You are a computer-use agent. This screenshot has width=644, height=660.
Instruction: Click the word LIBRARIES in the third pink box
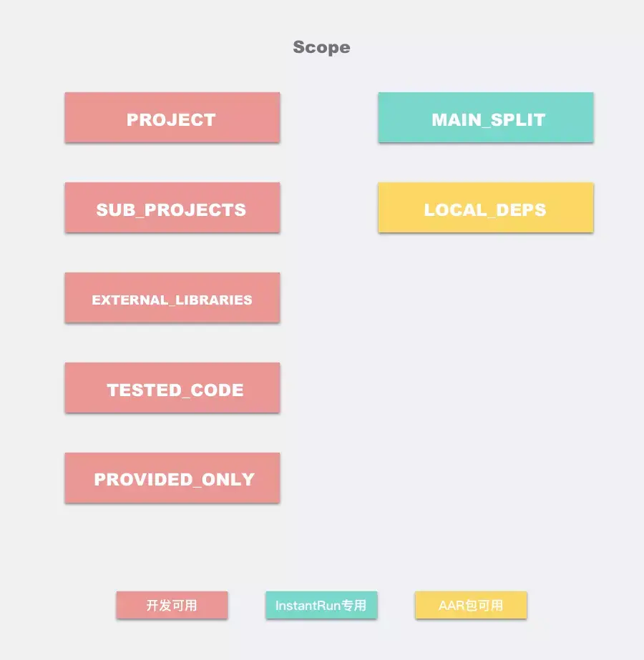tap(213, 300)
